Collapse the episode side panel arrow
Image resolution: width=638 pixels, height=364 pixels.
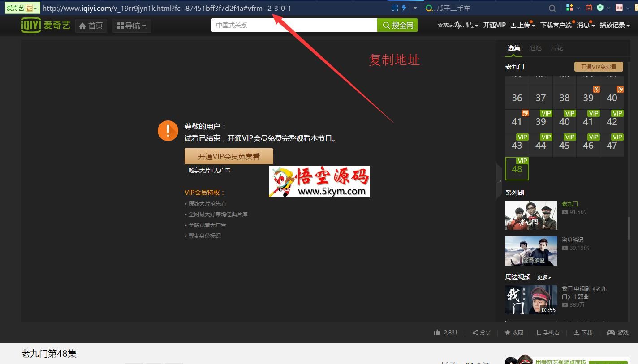[x=499, y=181]
